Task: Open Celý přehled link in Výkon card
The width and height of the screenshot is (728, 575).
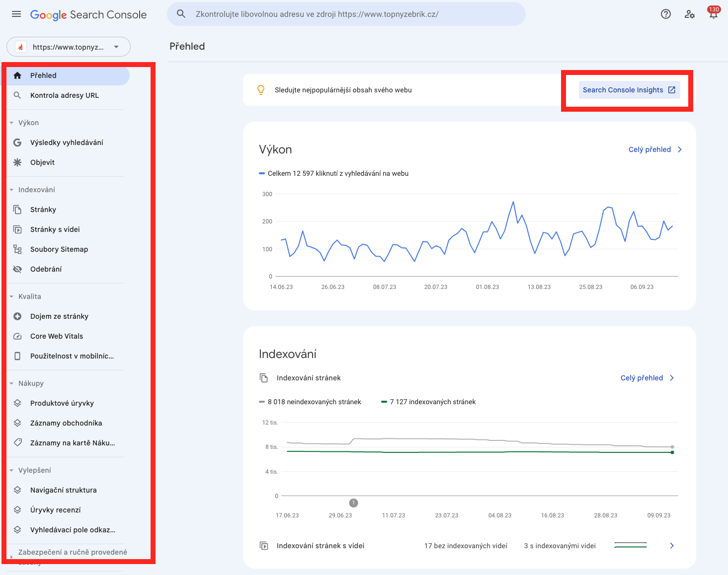Action: (x=655, y=149)
